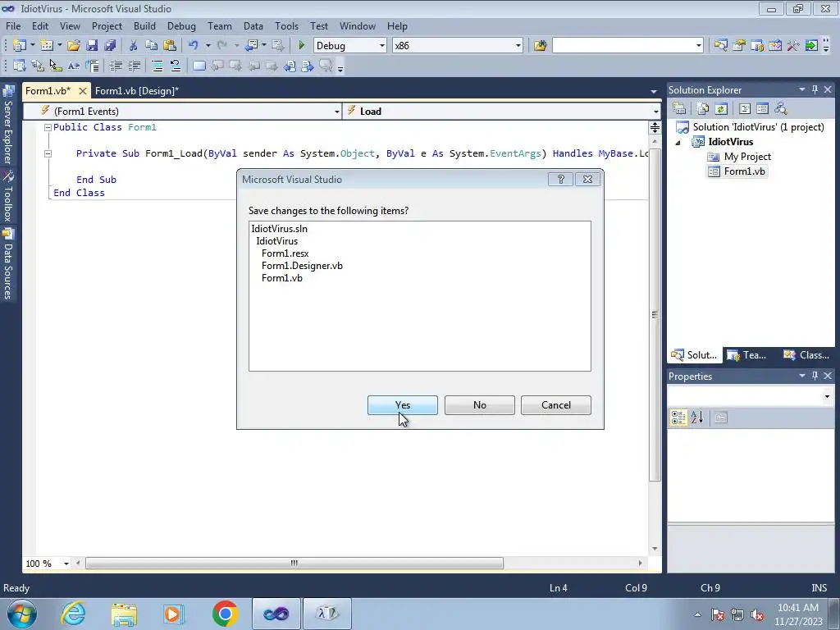Click the help question mark dialog button
Image resolution: width=840 pixels, height=630 pixels.
point(561,180)
